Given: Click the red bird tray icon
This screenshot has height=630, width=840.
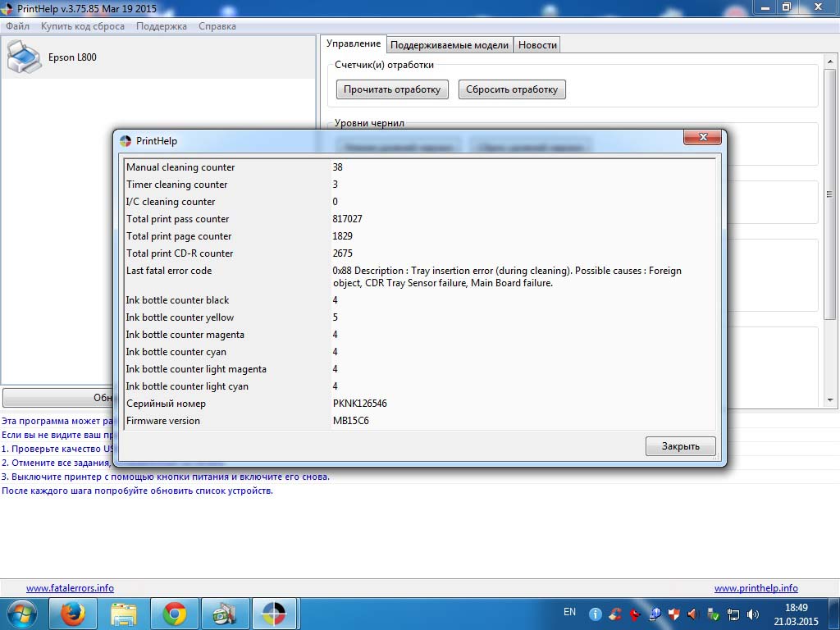Looking at the screenshot, I should [x=635, y=614].
